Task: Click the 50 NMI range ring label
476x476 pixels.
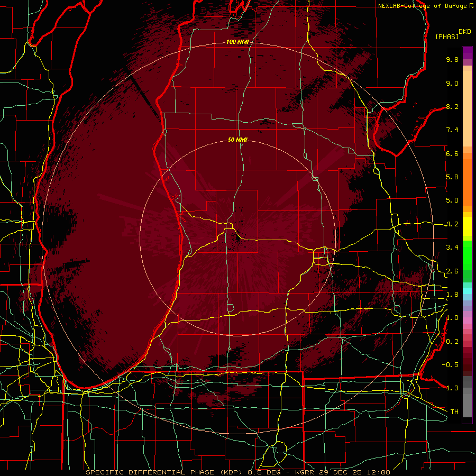Action: (x=237, y=140)
